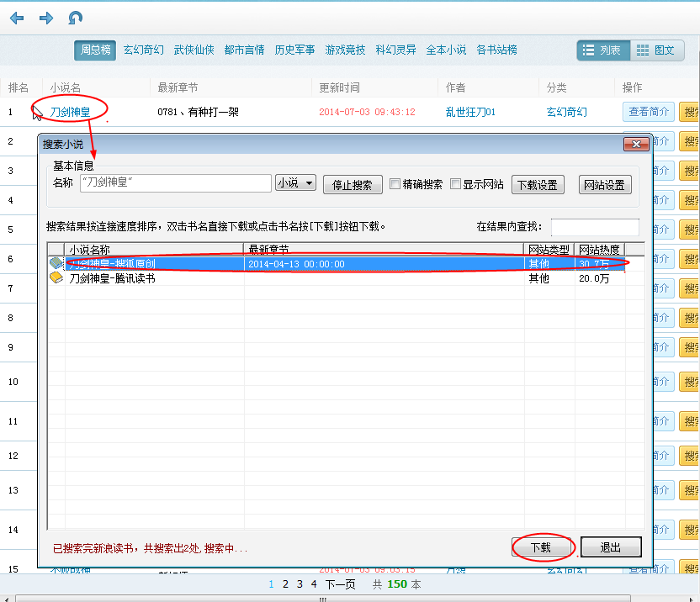This screenshot has height=602, width=700.
Task: Switch to picture view (图文)
Action: point(656,50)
